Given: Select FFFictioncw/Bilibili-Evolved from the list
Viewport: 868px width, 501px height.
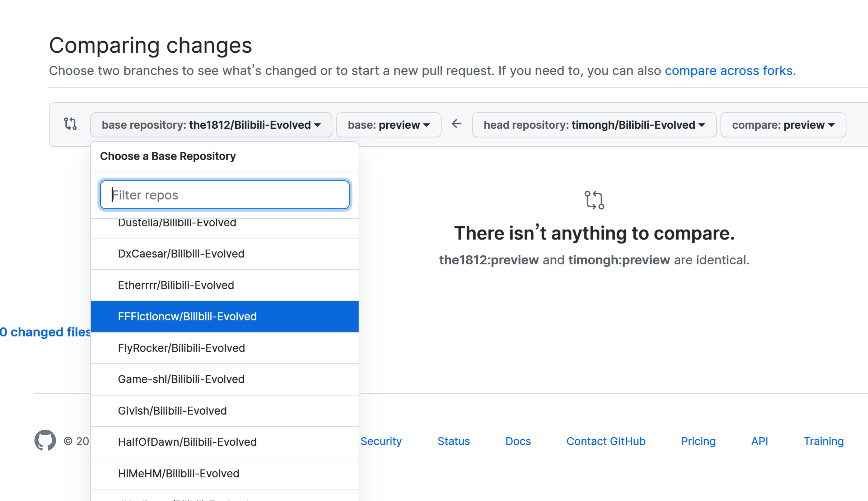Looking at the screenshot, I should 225,317.
